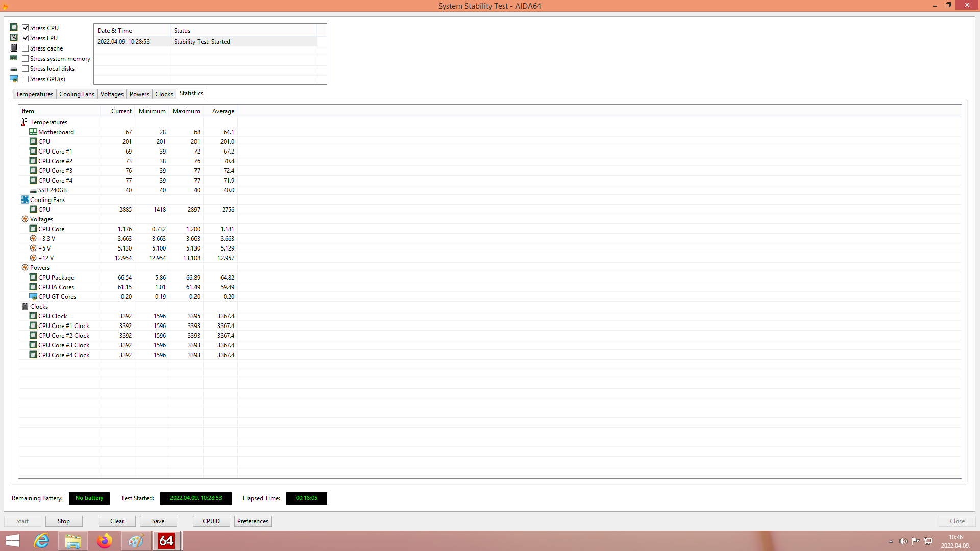The width and height of the screenshot is (980, 551).
Task: Open the CPUID panel
Action: pos(211,521)
